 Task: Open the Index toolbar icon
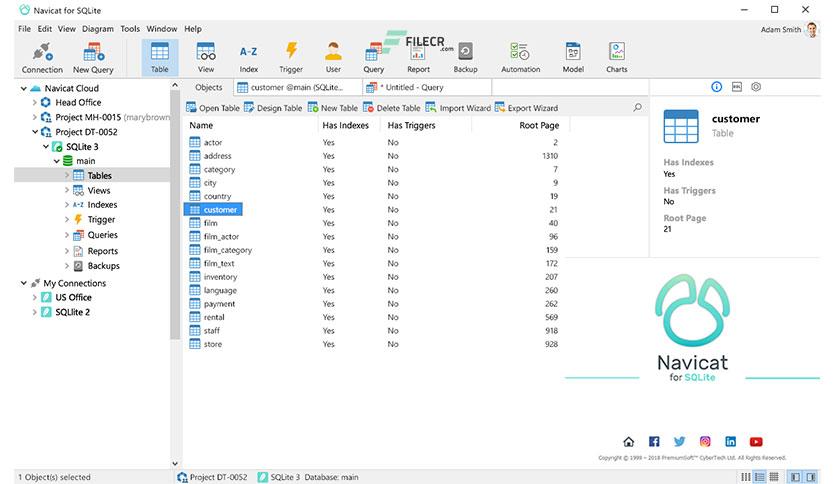[248, 58]
